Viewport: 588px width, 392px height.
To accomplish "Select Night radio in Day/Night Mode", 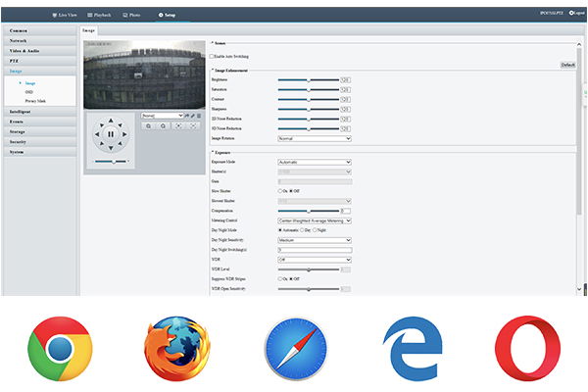I will 315,230.
